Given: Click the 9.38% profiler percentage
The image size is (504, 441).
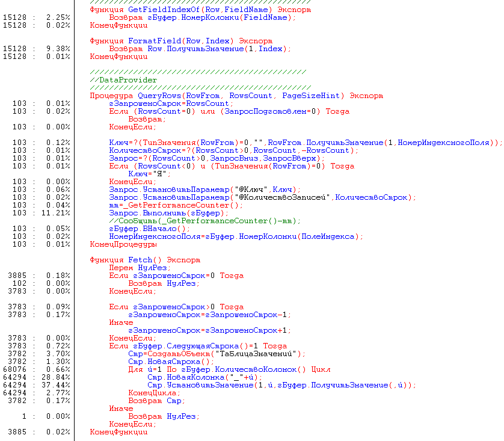Looking at the screenshot, I should [x=60, y=49].
